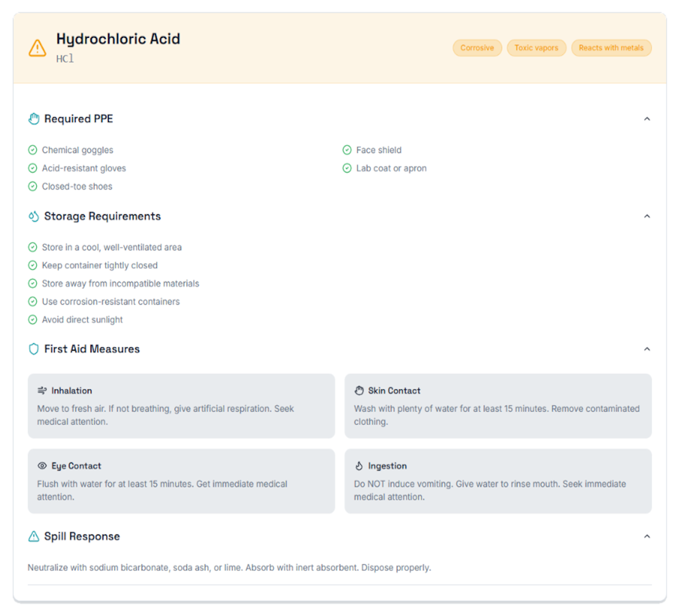Click the Store away from incompatible materials text
Screen dimensions: 678x616
(120, 283)
